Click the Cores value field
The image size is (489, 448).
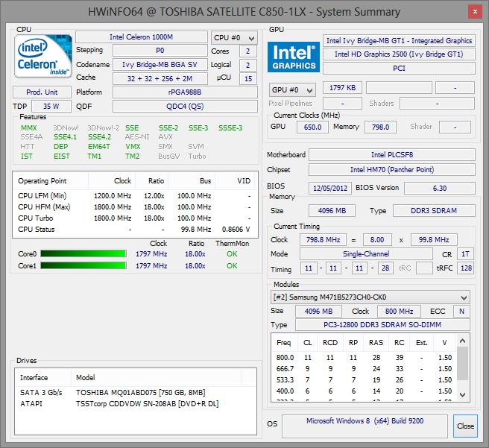tap(248, 51)
